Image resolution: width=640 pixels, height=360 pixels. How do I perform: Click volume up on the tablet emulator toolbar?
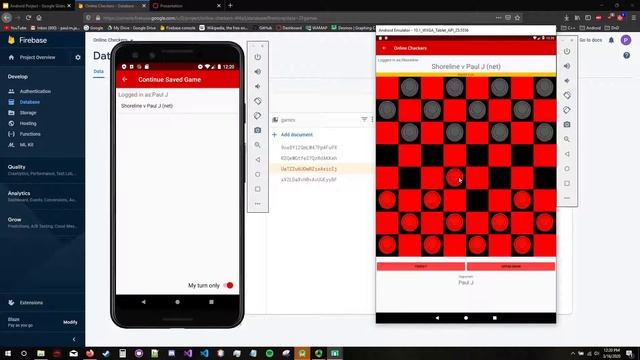tap(567, 66)
